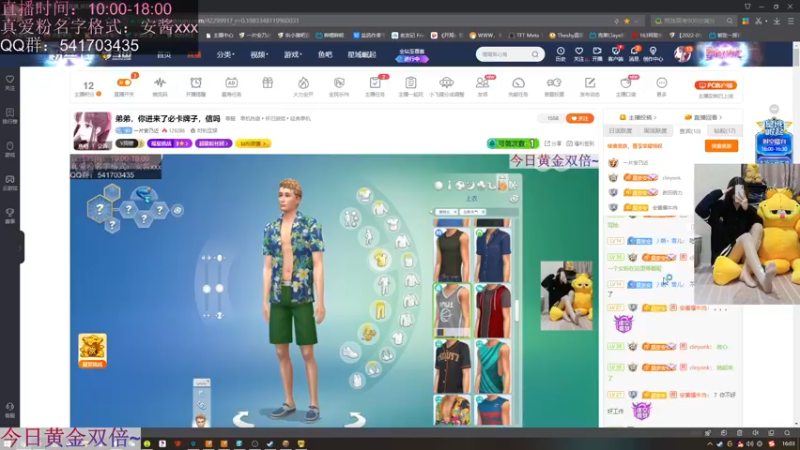
Task: Click the orange PC client button
Action: [715, 85]
